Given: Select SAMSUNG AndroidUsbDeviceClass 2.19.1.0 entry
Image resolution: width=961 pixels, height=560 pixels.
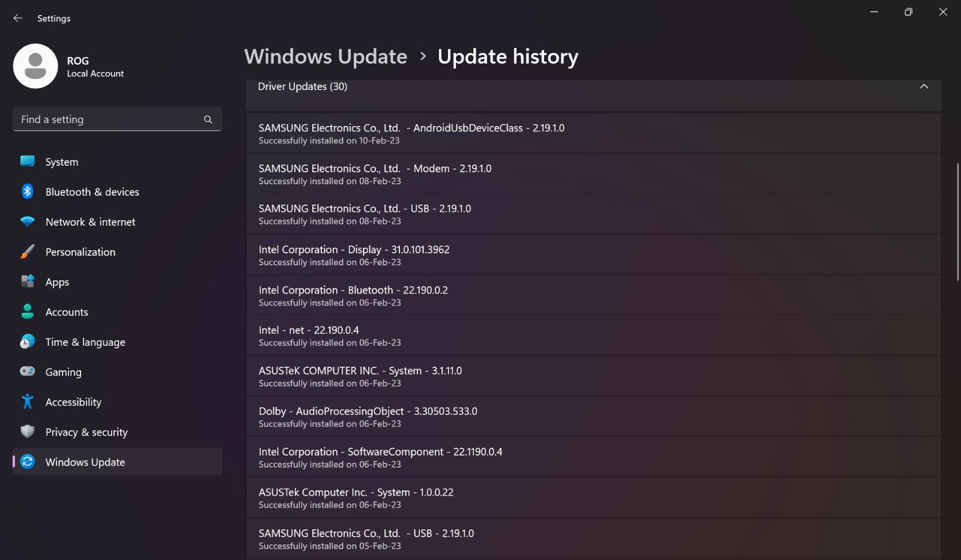Looking at the screenshot, I should click(593, 133).
